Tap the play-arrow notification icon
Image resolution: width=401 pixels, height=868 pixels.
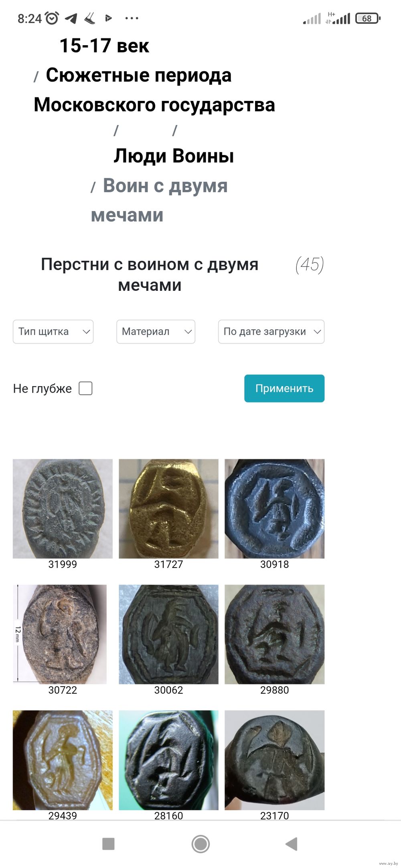(x=108, y=18)
